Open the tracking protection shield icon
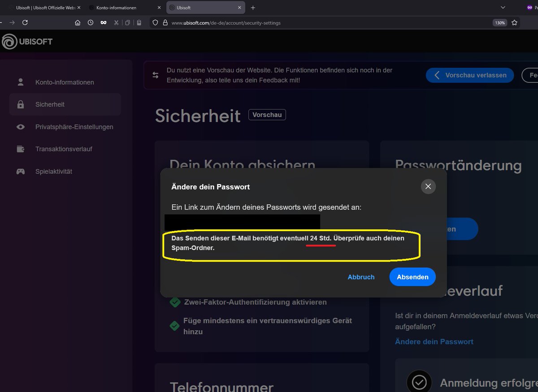This screenshot has height=392, width=538. [156, 22]
